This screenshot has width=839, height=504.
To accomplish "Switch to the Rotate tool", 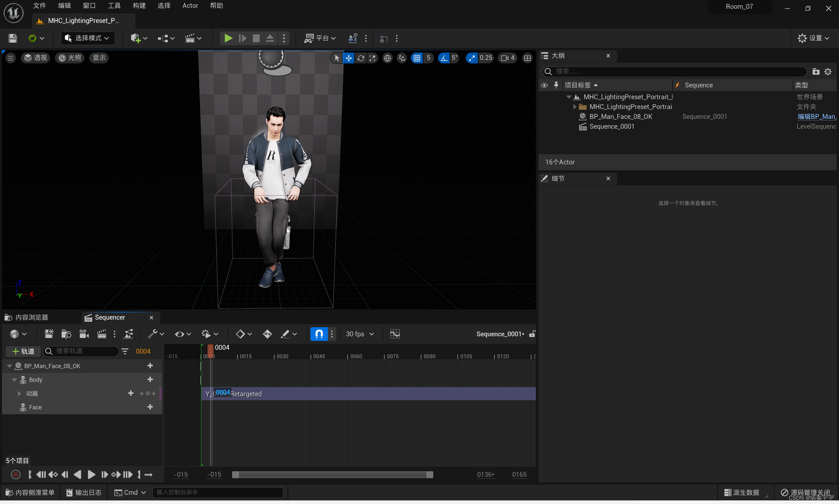I will click(x=361, y=58).
